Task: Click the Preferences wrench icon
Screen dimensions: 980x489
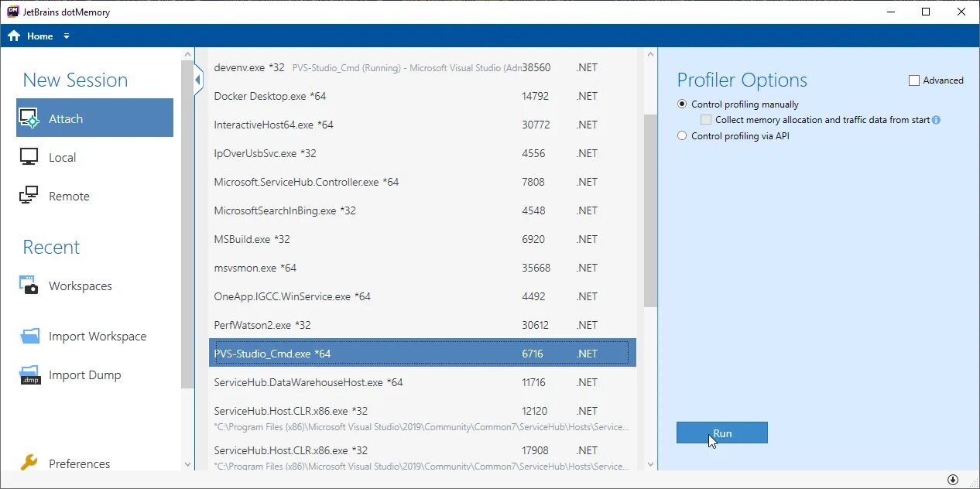Action: 29,463
